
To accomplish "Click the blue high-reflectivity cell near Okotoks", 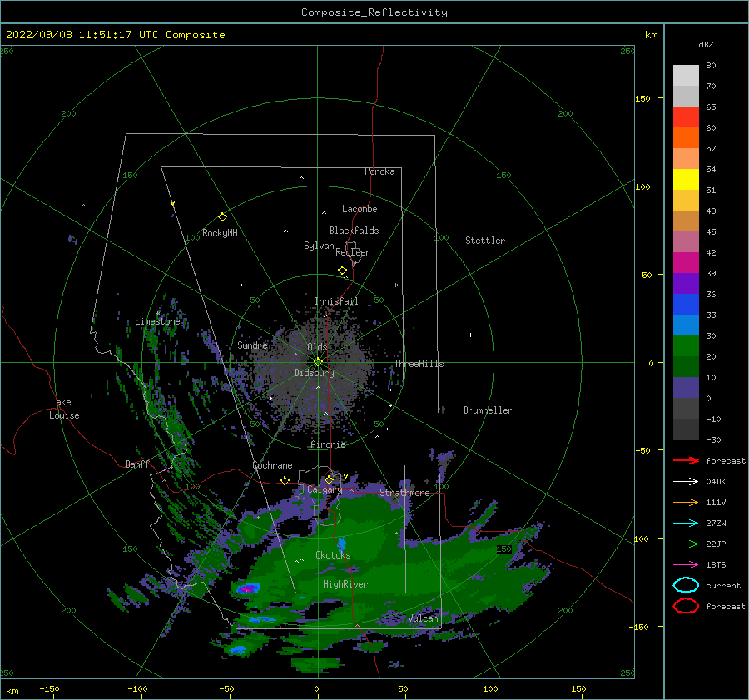I will point(342,544).
